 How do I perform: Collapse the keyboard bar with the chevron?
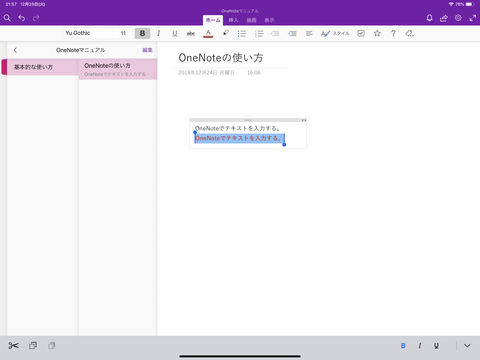467,346
